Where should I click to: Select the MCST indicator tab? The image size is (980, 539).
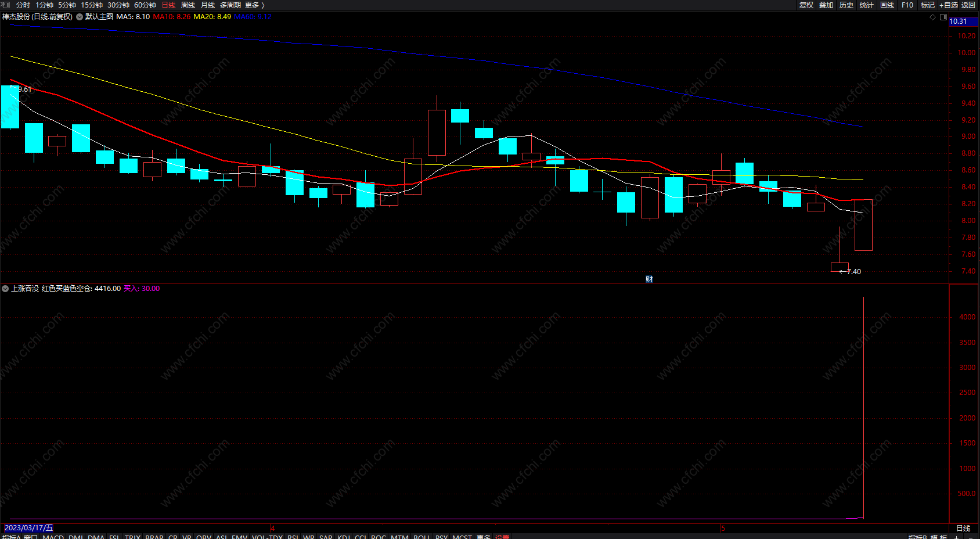[462, 537]
